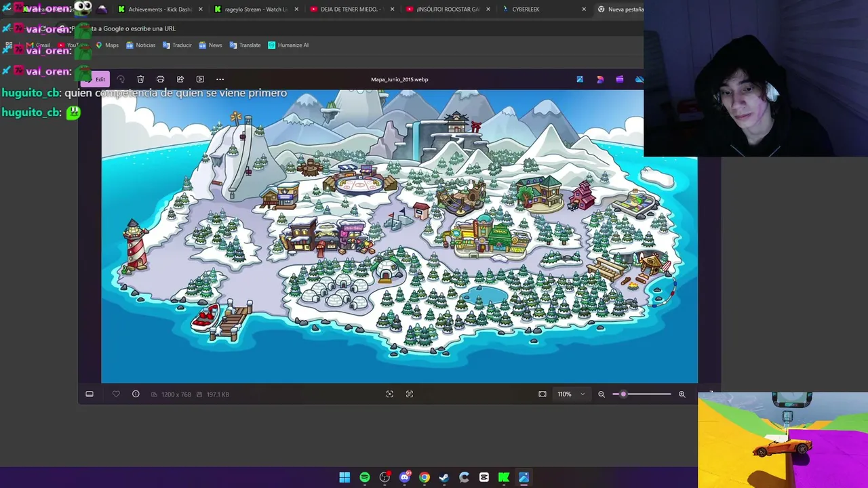Viewport: 868px width, 488px height.
Task: Click the text-scan icon beside the frame-scan icon
Action: pyautogui.click(x=410, y=394)
